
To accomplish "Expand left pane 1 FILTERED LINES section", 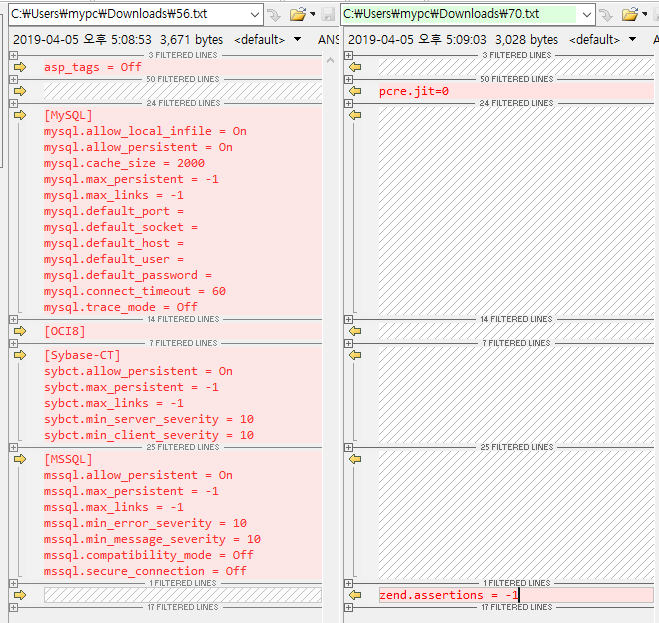I will pos(13,583).
